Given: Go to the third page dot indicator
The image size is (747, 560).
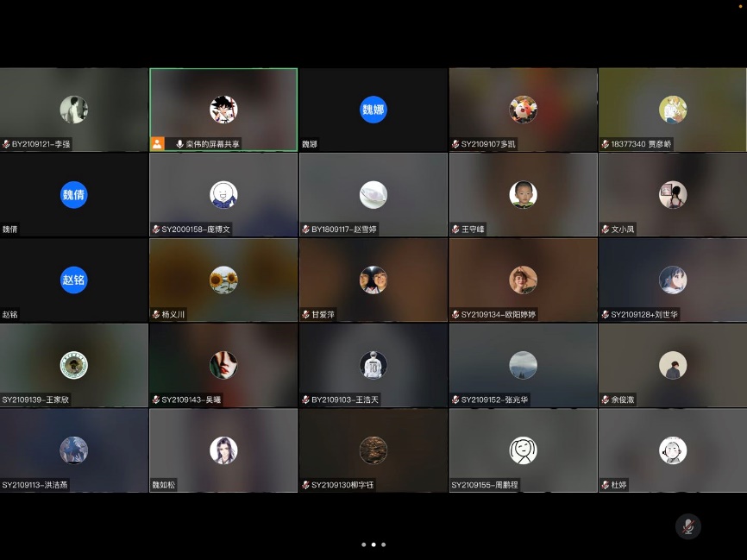Looking at the screenshot, I should pos(384,544).
